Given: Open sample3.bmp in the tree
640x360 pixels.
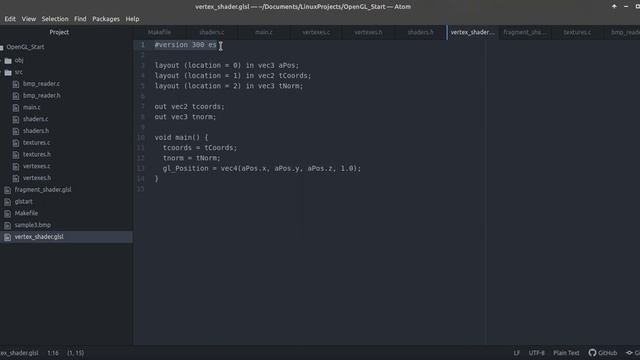Looking at the screenshot, I should 33,225.
